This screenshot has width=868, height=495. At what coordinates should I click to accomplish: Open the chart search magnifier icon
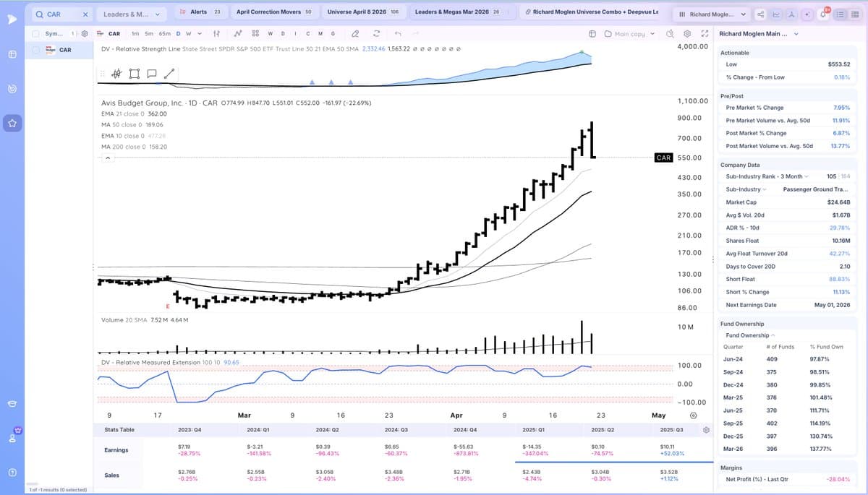point(669,33)
